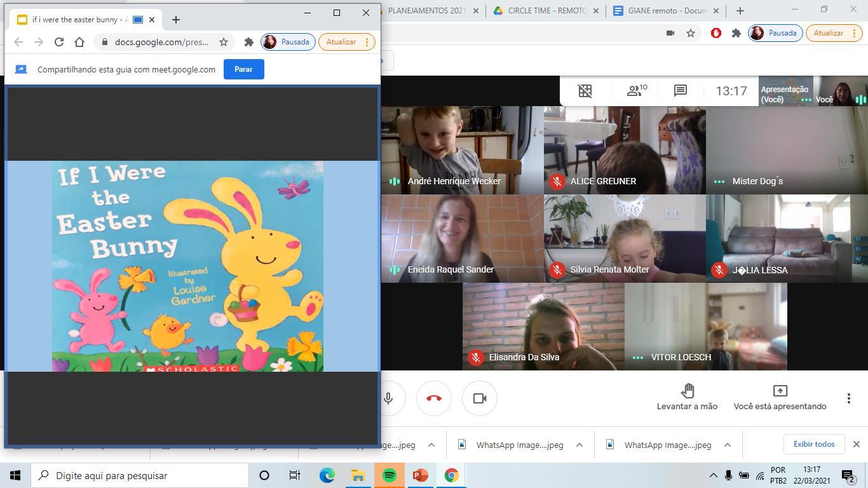Open a new tab in front window
This screenshot has height=488, width=868.
(x=176, y=20)
